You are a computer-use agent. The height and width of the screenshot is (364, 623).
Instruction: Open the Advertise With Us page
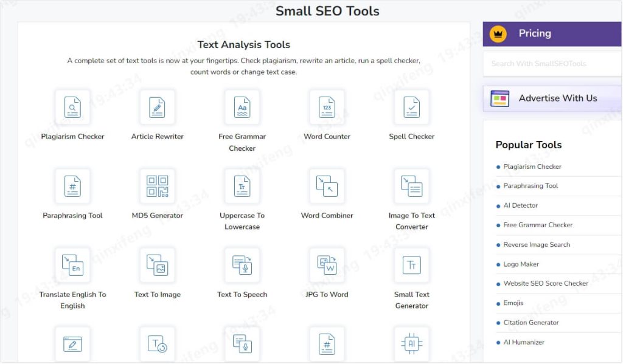tap(551, 98)
